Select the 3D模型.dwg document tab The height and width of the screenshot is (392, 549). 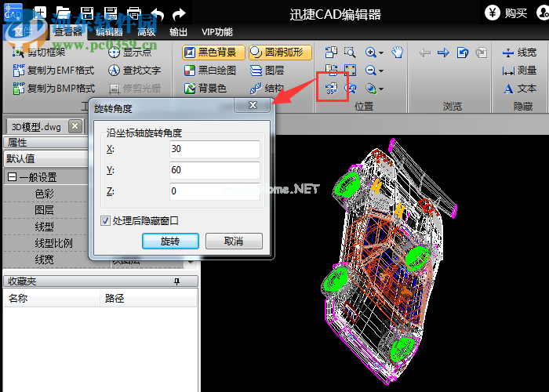tap(36, 126)
